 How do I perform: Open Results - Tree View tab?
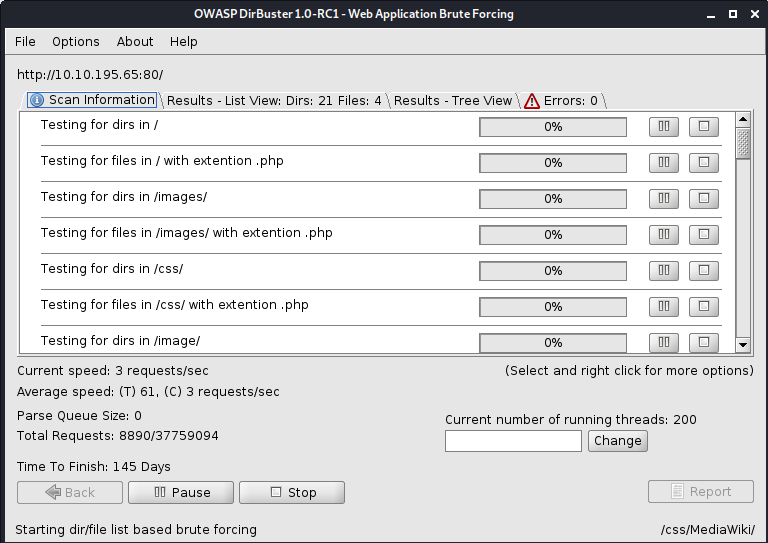tap(453, 101)
